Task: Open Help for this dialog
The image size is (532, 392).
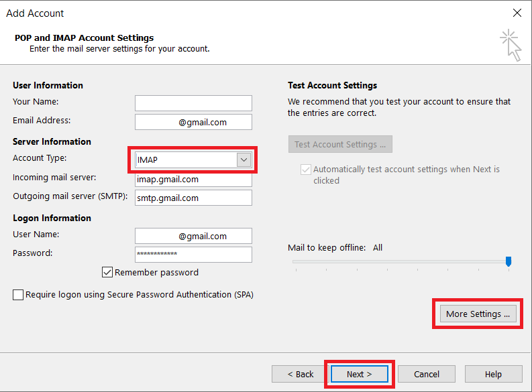Action: pyautogui.click(x=493, y=374)
